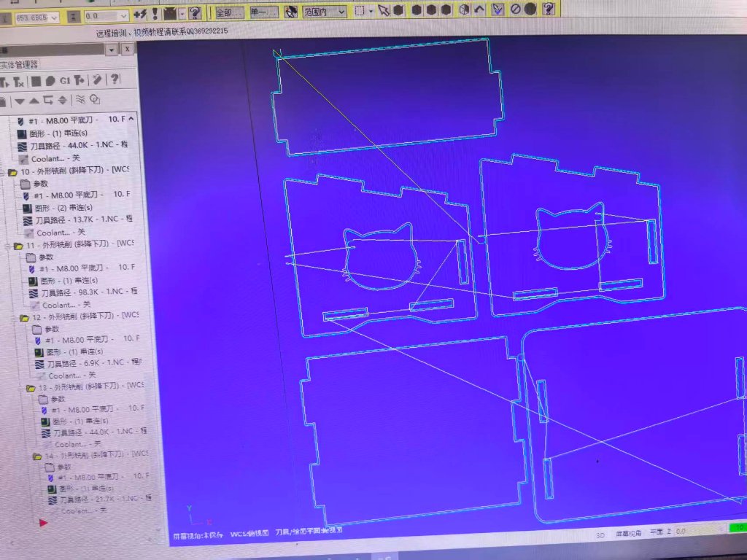This screenshot has width=747, height=560.
Task: Click 平面 in the bottom status bar
Action: (656, 532)
